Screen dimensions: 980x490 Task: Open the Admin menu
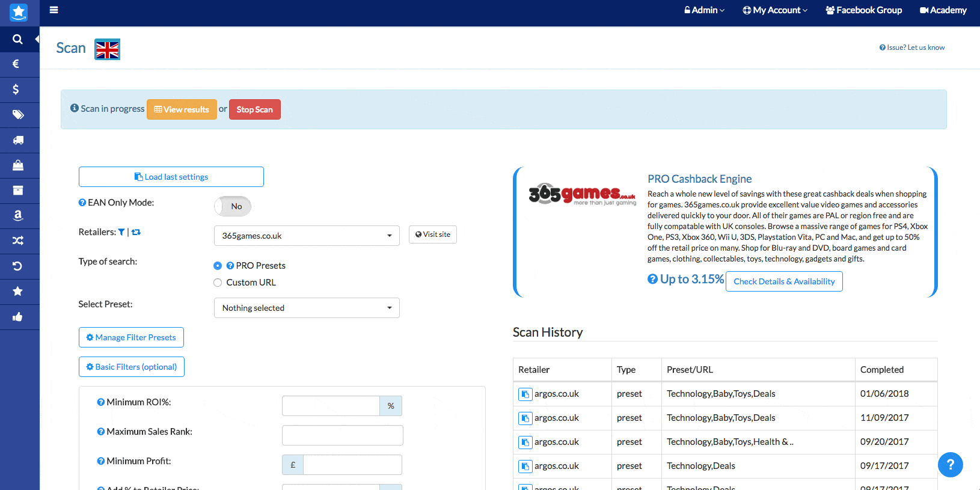704,10
